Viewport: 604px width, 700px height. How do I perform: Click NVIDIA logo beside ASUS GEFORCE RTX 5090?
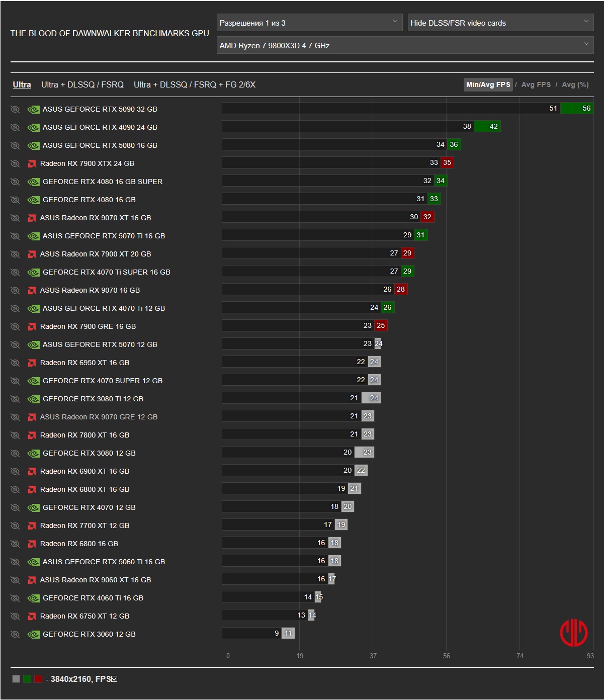[x=34, y=109]
